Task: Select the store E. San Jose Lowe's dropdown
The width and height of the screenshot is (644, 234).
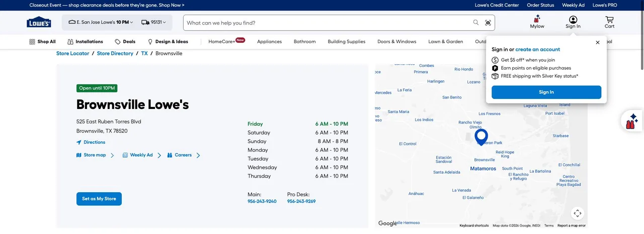Action: 101,22
